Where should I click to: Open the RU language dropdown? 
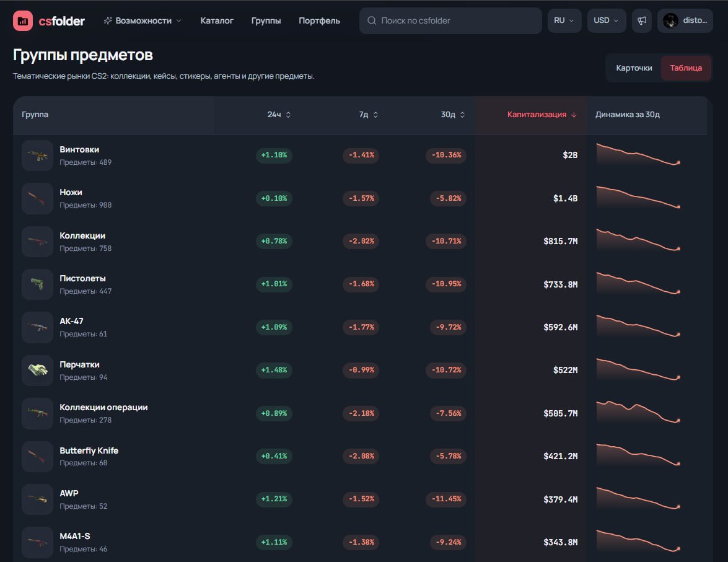(x=564, y=20)
